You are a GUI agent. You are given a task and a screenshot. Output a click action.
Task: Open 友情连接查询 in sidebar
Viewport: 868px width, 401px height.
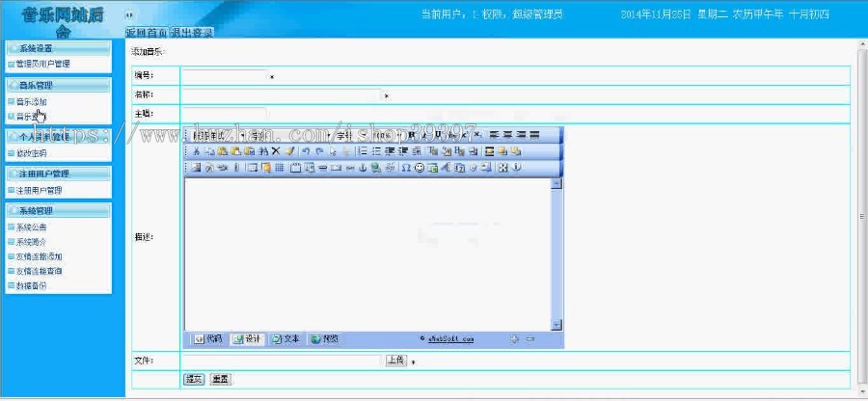[39, 272]
